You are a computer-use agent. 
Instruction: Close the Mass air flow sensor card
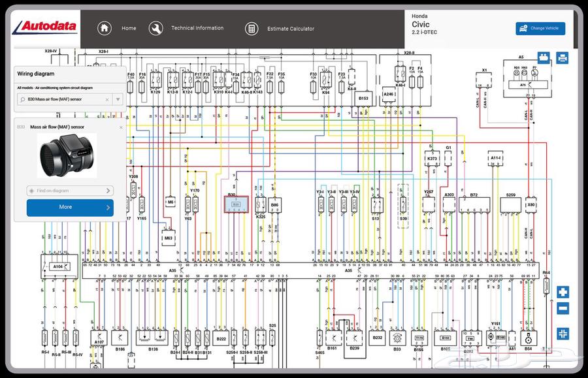[121, 127]
